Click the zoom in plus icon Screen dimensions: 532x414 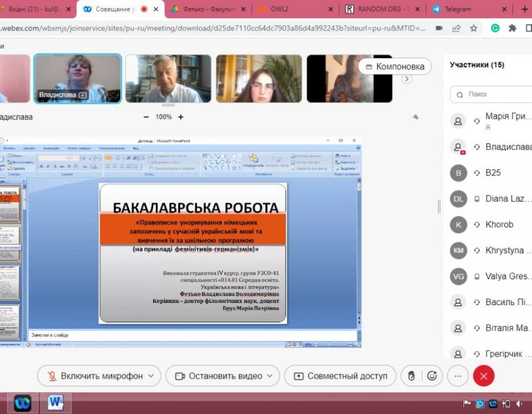click(x=181, y=117)
